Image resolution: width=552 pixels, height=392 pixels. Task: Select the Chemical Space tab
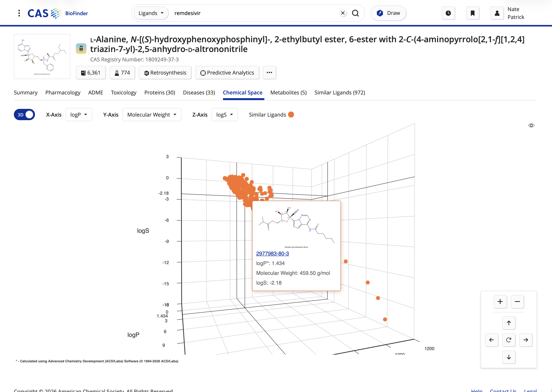coord(243,92)
